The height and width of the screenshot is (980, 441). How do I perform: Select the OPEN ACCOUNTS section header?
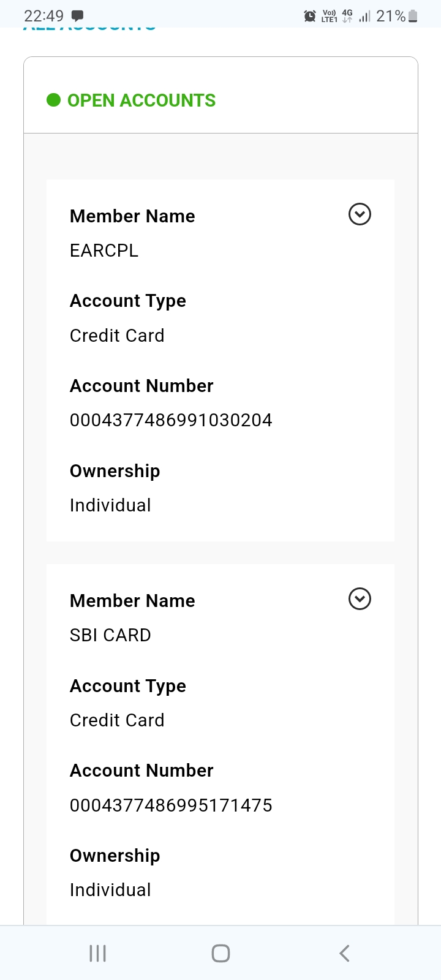[141, 100]
